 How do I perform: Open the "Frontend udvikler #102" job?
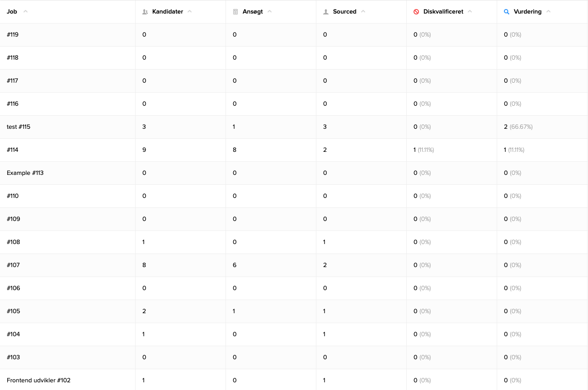38,381
